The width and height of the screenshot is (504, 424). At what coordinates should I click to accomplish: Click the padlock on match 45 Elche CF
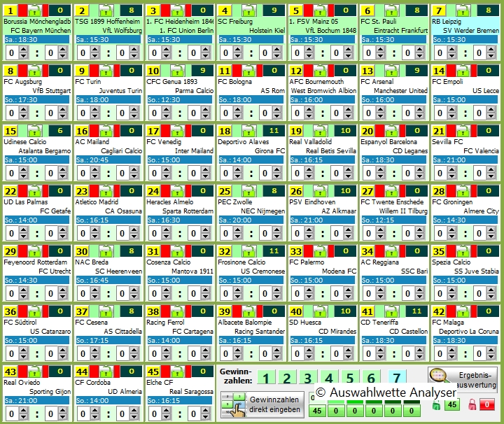click(177, 372)
